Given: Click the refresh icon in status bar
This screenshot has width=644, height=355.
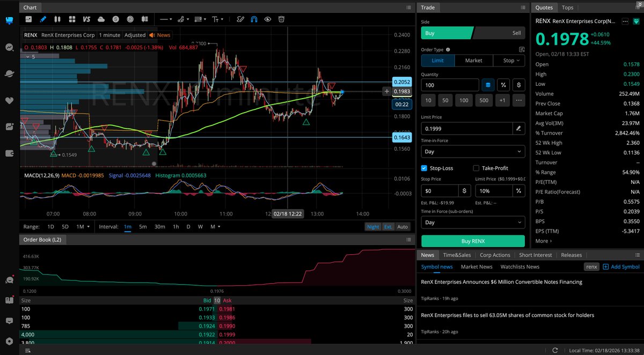Looking at the screenshot, I should (555, 350).
